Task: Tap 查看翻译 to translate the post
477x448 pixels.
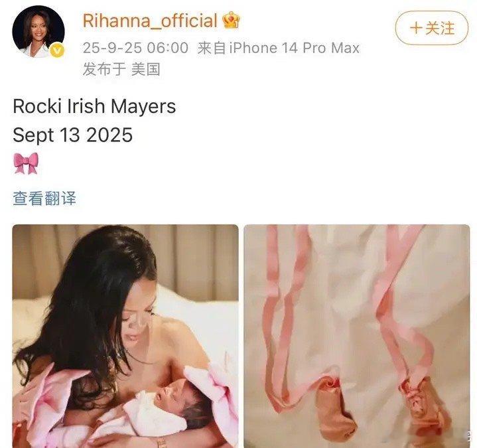Action: [x=44, y=198]
